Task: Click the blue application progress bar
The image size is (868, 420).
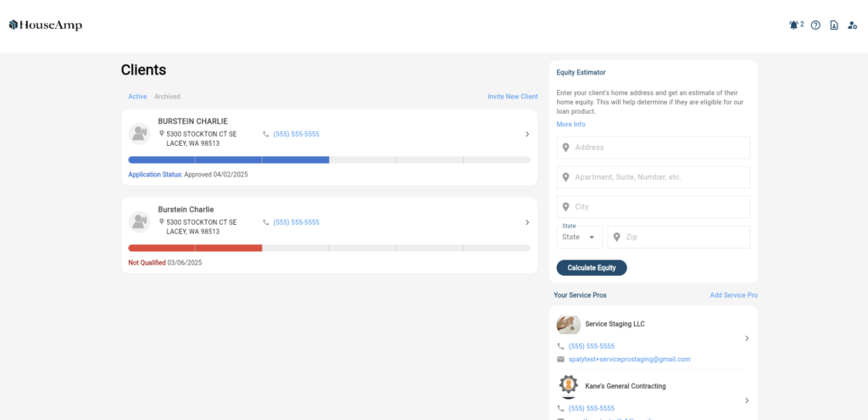Action: [229, 160]
